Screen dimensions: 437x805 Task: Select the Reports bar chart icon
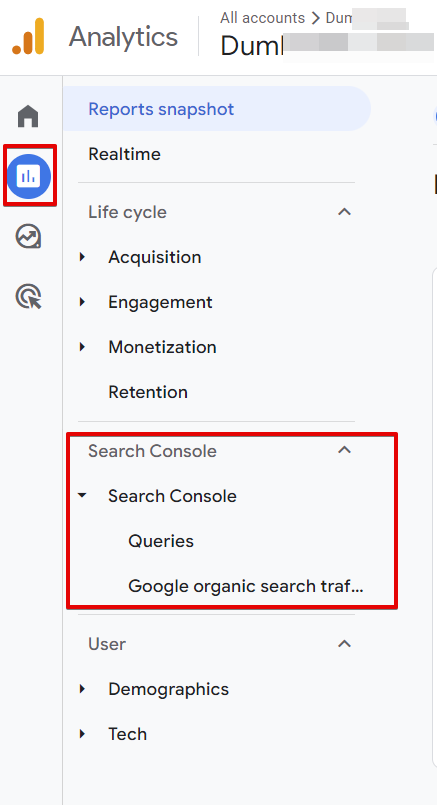click(29, 176)
